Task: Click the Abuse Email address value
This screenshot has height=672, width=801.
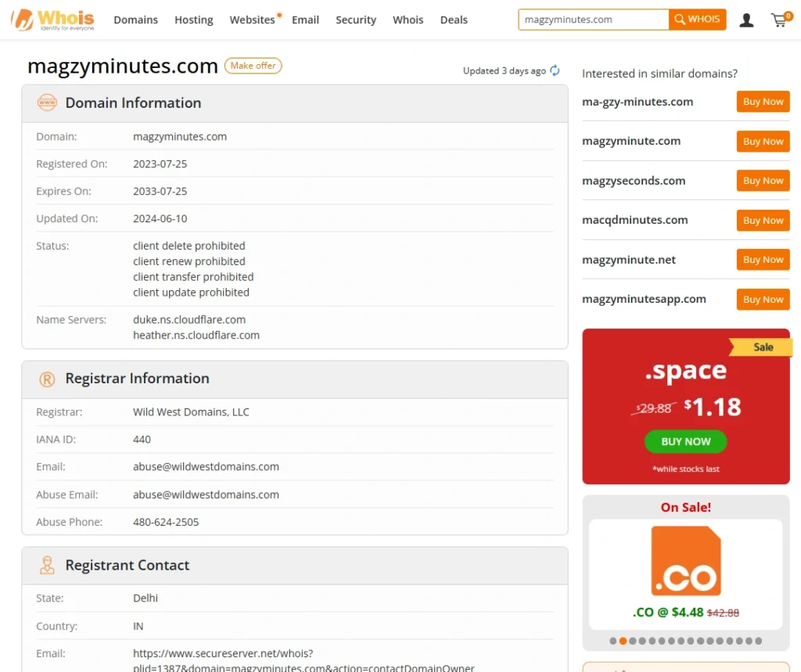Action: pos(206,494)
